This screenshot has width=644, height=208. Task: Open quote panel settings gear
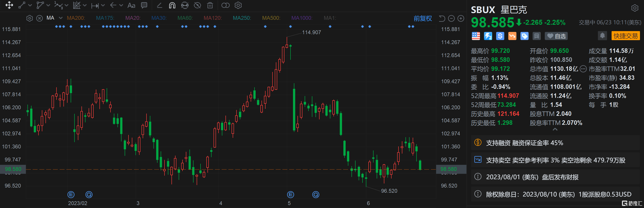point(635,8)
